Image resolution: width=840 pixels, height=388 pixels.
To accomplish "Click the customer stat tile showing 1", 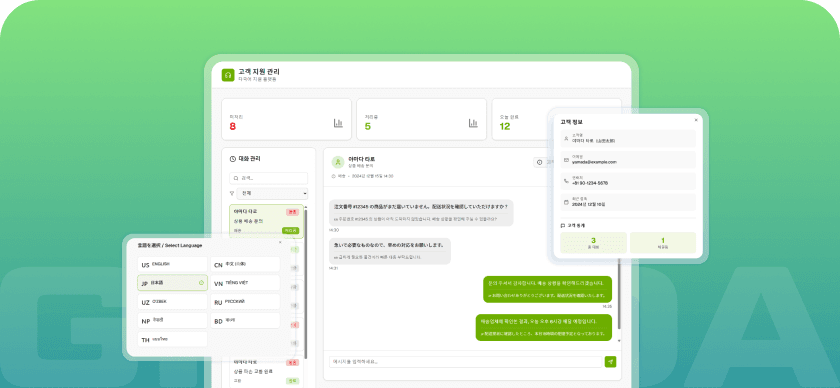I will tap(663, 243).
